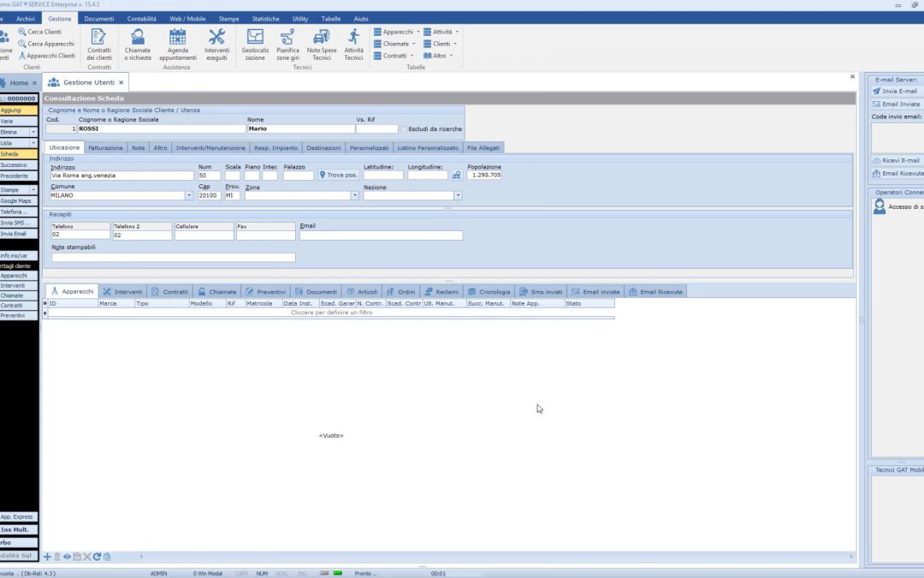924x578 pixels.
Task: Click Ricevi E-mail in right panel
Action: [x=896, y=160]
